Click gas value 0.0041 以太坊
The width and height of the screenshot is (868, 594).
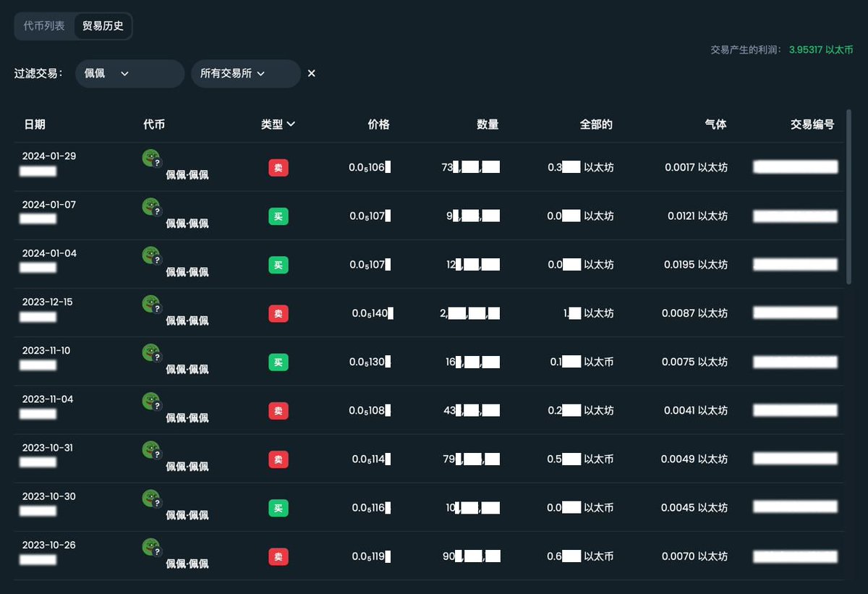(696, 410)
